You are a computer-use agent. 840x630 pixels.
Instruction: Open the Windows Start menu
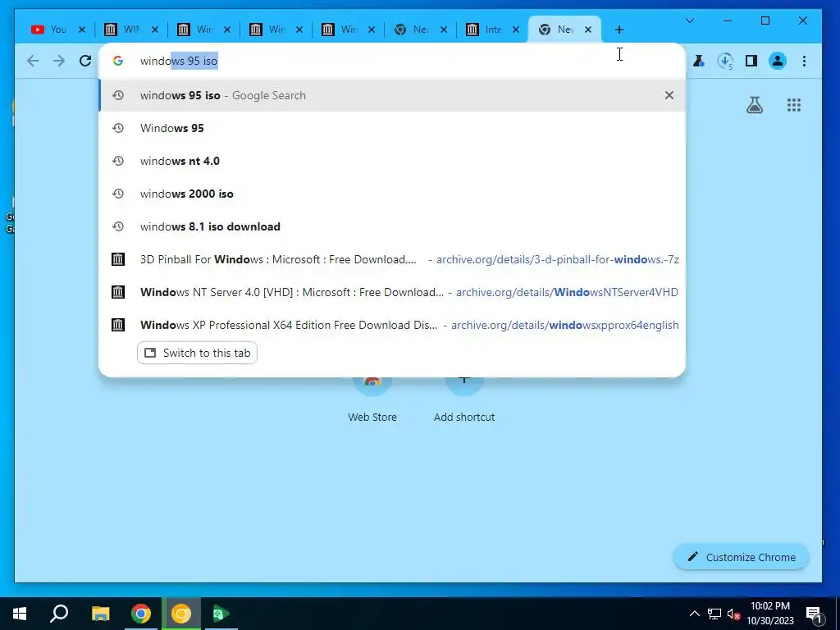coord(20,614)
